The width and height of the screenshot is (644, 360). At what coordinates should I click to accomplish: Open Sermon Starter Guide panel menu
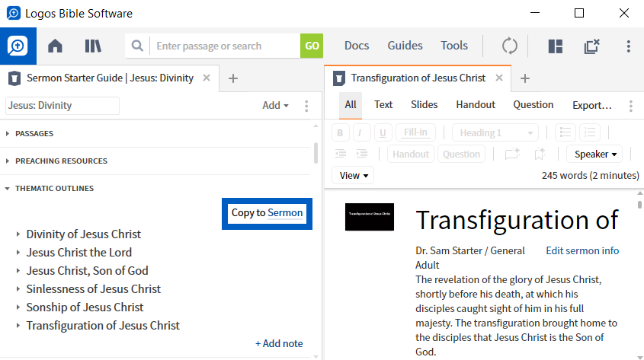click(306, 106)
